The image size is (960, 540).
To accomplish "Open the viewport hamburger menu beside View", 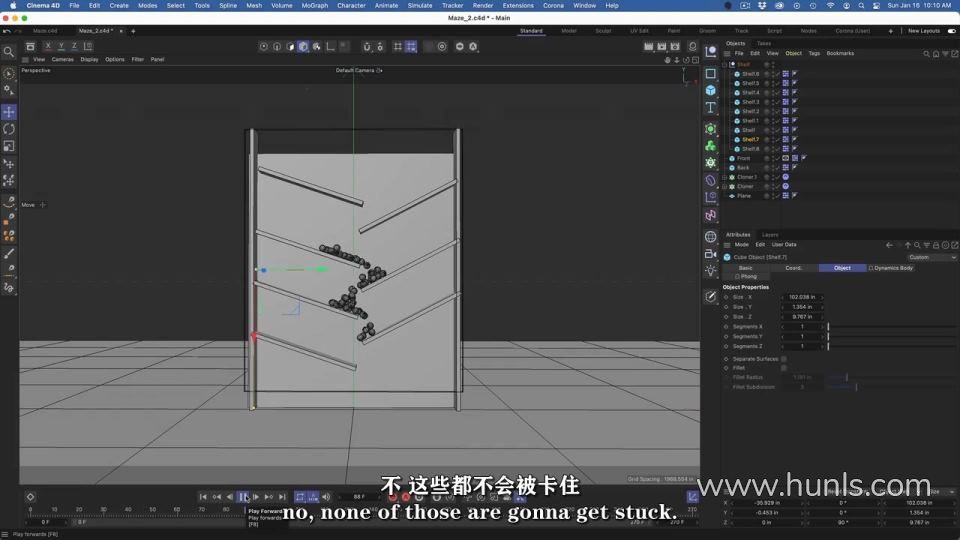I will point(25,59).
